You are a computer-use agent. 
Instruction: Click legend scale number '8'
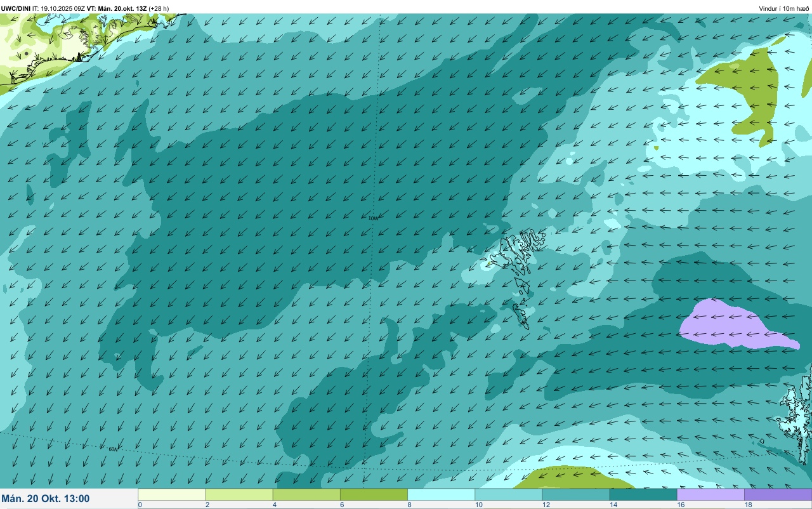(x=409, y=505)
